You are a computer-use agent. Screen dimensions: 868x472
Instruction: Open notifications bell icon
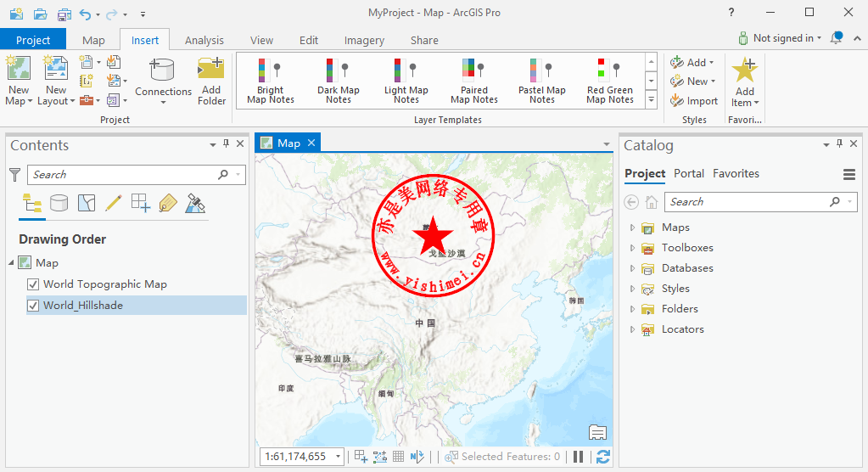(836, 37)
